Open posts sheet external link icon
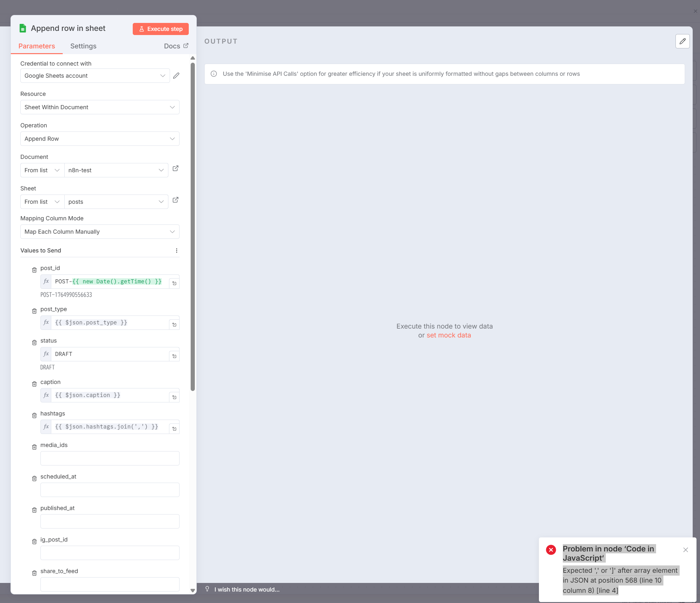 [x=175, y=200]
